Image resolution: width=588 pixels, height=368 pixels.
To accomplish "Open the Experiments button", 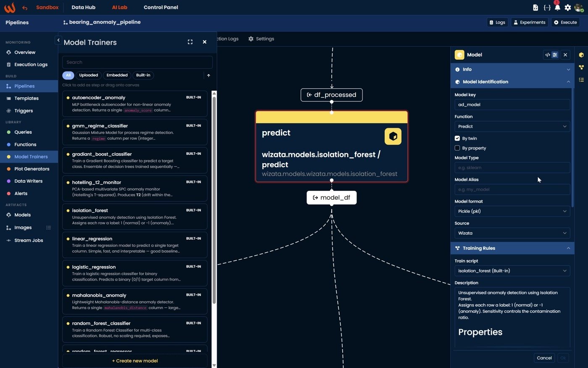I will (x=529, y=22).
